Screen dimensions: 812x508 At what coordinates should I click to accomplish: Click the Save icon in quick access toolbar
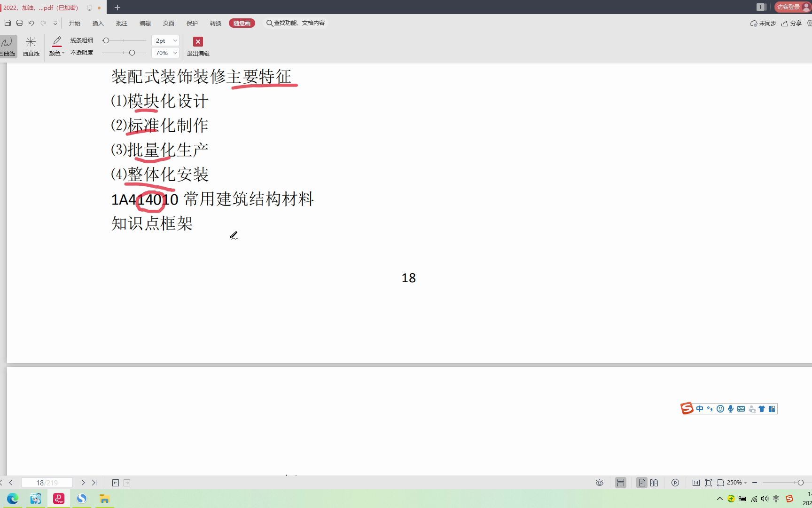8,23
